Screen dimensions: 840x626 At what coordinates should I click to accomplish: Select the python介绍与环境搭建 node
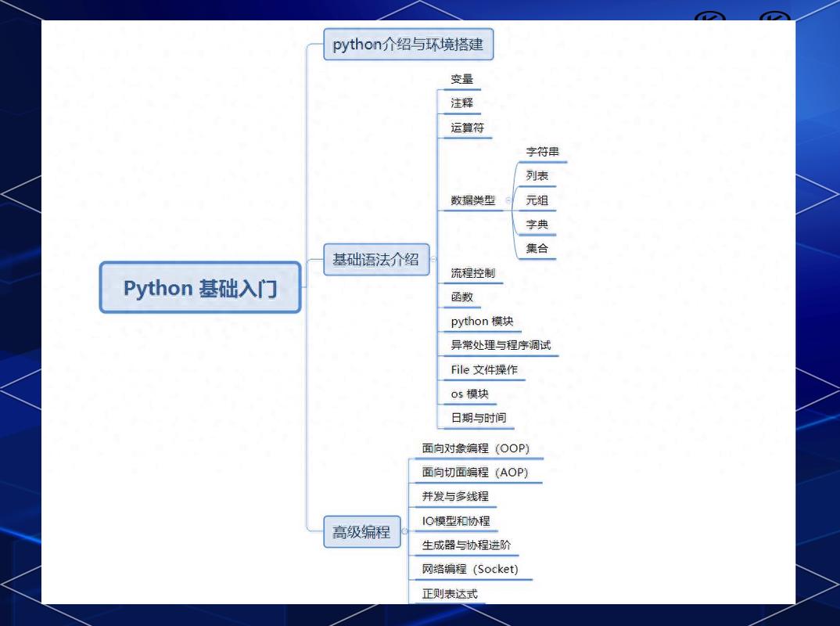(408, 44)
